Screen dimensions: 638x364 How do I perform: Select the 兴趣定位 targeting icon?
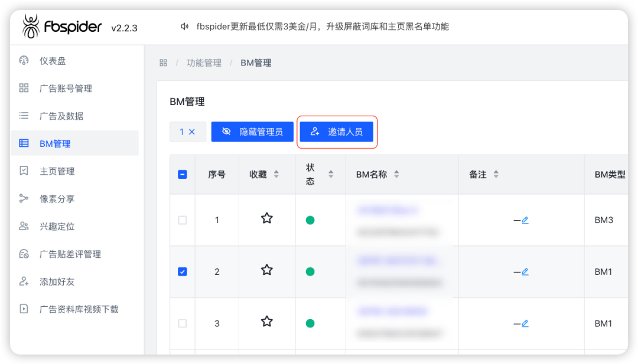pos(22,226)
